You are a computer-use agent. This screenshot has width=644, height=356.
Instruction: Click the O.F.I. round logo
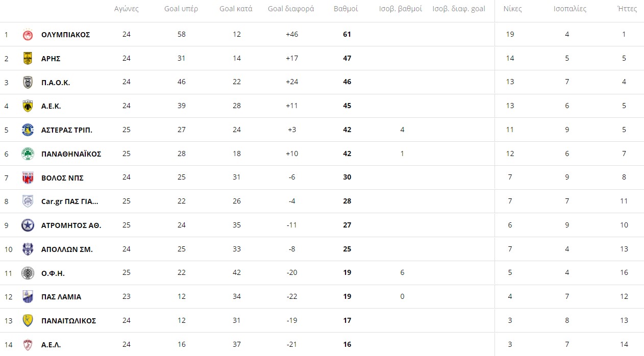click(x=28, y=273)
